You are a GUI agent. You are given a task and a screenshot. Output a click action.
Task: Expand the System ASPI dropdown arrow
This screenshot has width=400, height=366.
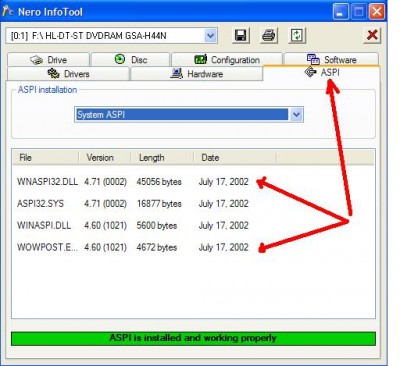coord(296,115)
